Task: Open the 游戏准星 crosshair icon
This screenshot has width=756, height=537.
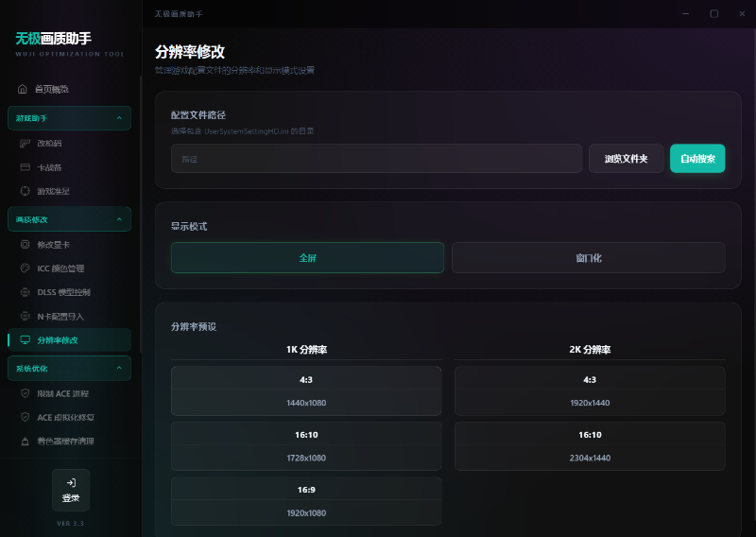Action: click(x=26, y=191)
